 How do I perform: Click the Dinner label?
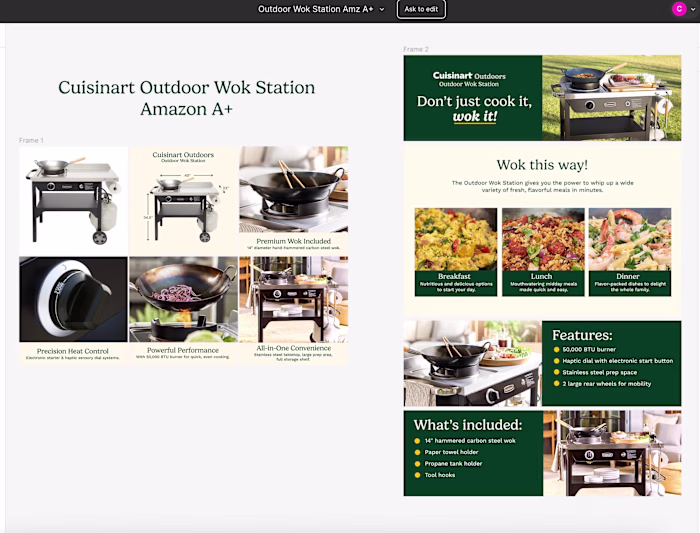[x=628, y=276]
